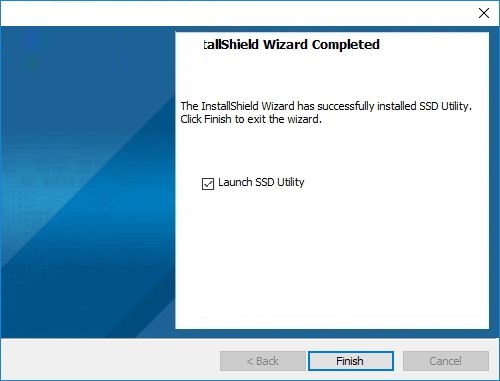The height and width of the screenshot is (381, 500).
Task: Click the greyed-out Back button
Action: click(x=262, y=361)
